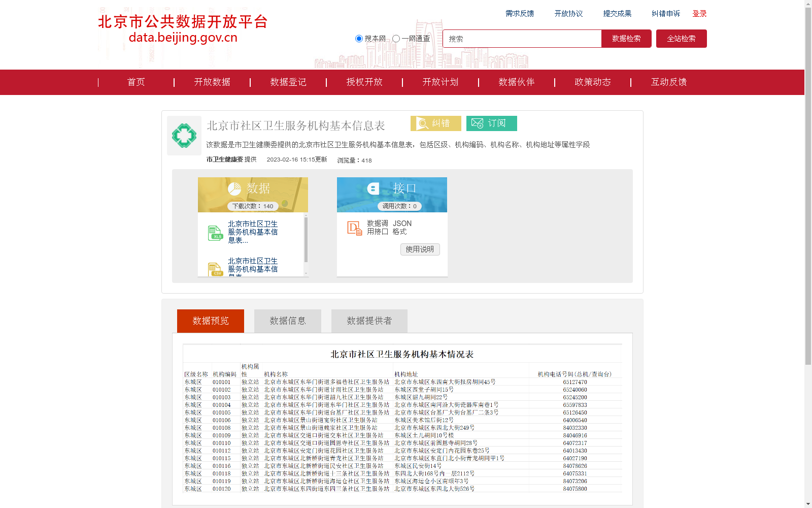The width and height of the screenshot is (812, 508).
Task: Select the 一网通查 radio button
Action: [x=396, y=39]
